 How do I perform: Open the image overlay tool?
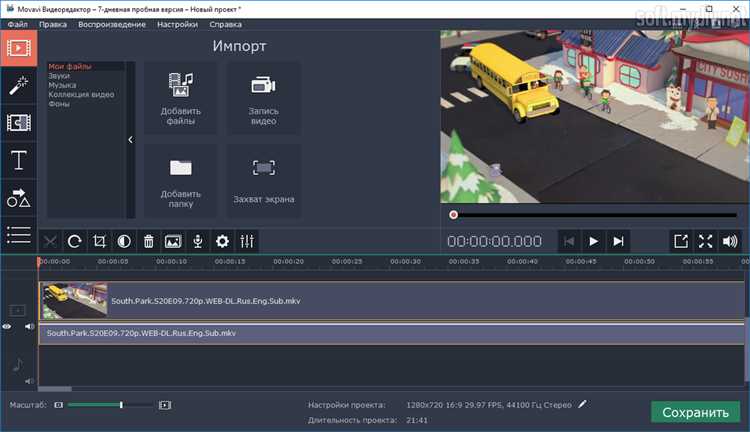pyautogui.click(x=173, y=241)
